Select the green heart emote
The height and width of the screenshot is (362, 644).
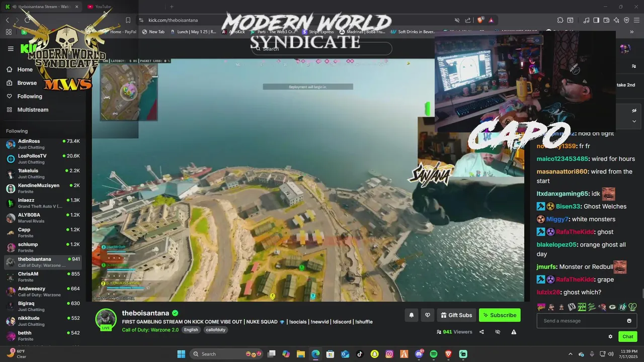pos(632,307)
